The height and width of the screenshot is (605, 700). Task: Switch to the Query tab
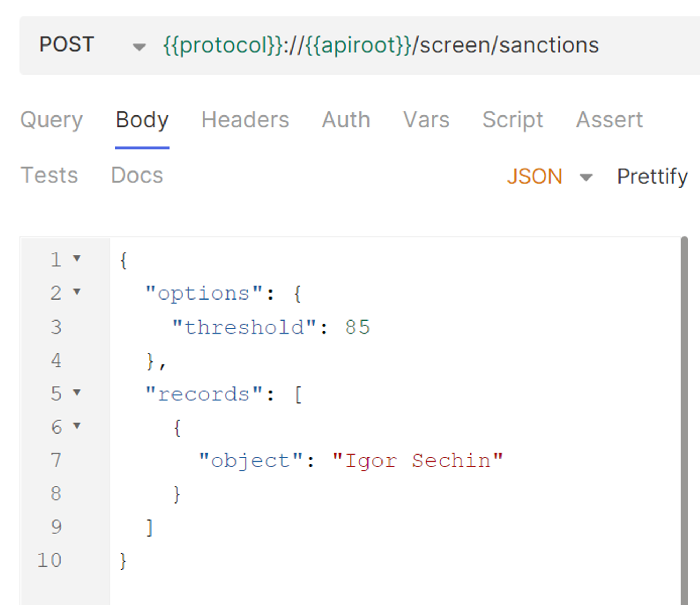coord(51,120)
